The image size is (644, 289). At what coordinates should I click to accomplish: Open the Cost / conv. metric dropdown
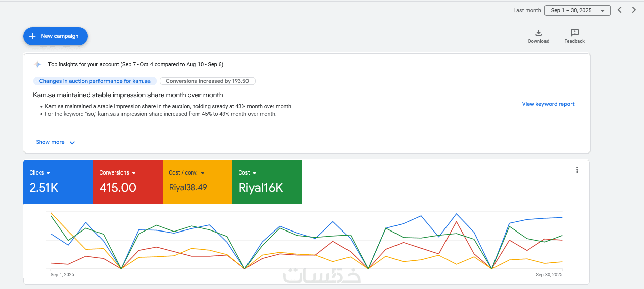(202, 173)
